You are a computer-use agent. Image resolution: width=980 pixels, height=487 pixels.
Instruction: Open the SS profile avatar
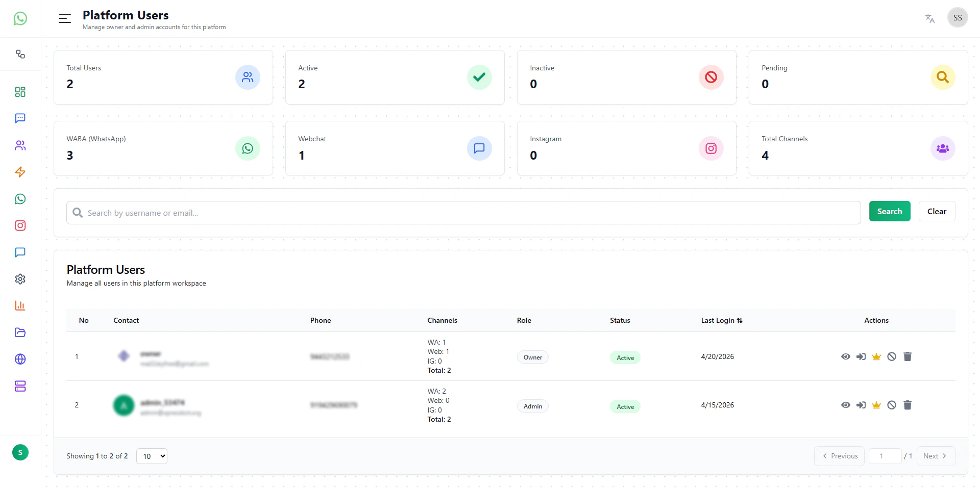point(958,18)
